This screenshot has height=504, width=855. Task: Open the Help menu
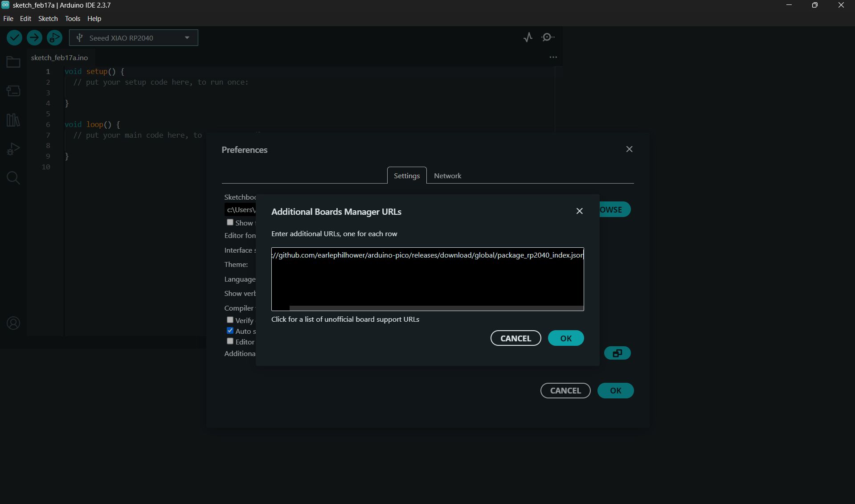pos(94,19)
